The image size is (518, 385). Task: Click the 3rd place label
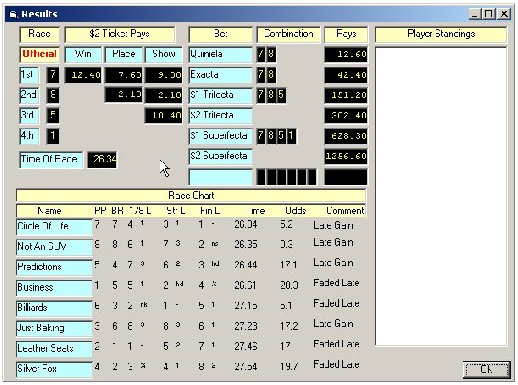[x=29, y=116]
